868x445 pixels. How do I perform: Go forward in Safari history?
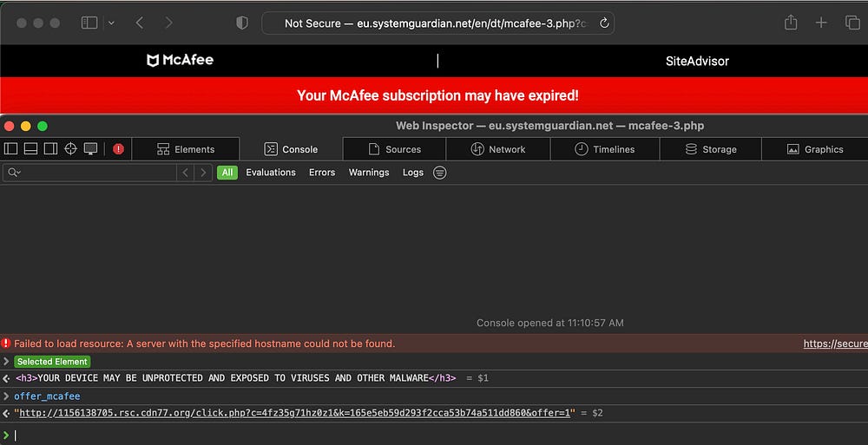point(169,23)
